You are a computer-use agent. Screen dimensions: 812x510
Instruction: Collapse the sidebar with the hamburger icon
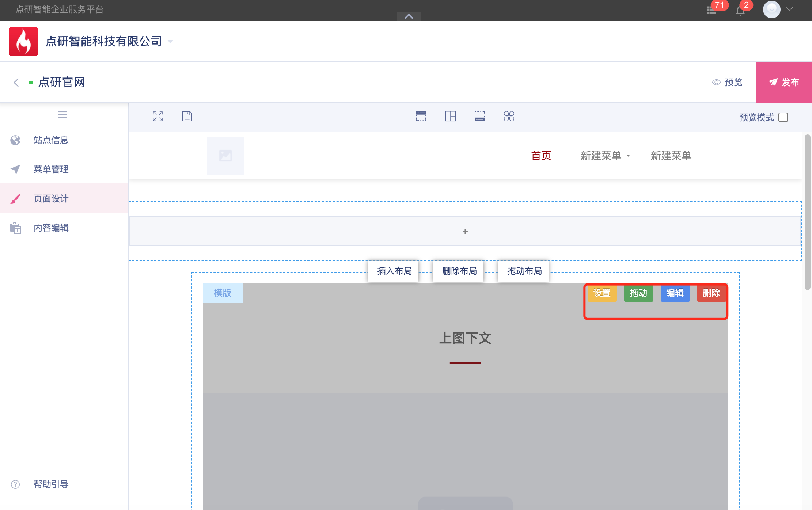62,115
